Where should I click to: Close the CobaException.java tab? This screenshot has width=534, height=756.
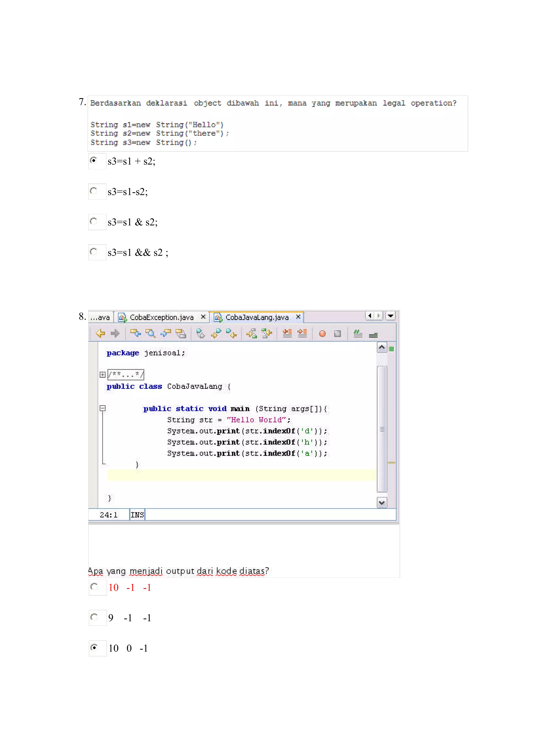tap(203, 317)
